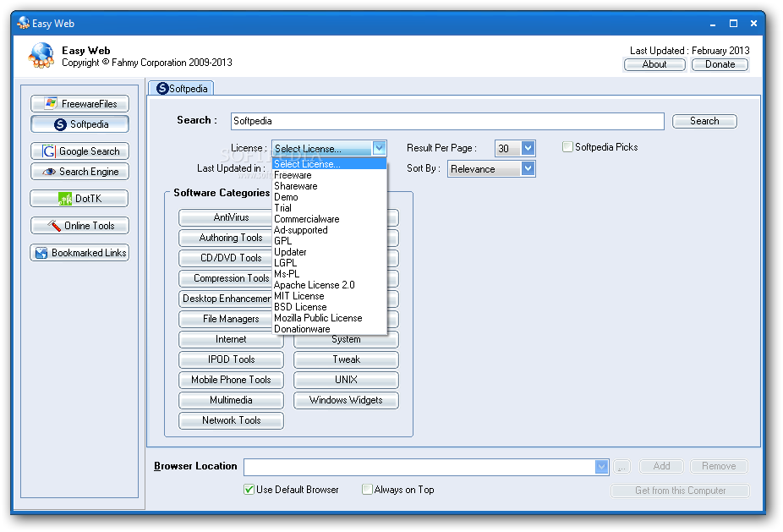Click the Donate button
The width and height of the screenshot is (783, 532).
[720, 64]
